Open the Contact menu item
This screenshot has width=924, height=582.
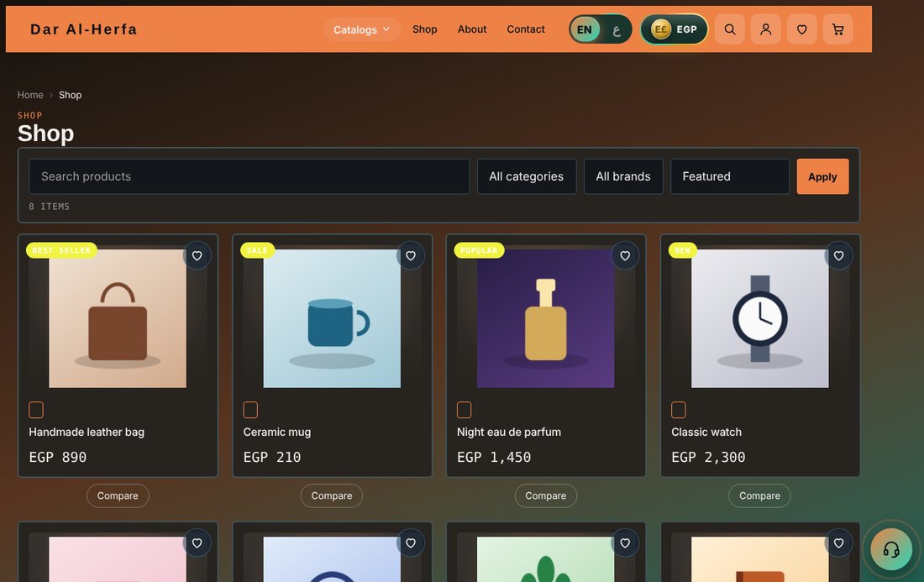coord(526,29)
